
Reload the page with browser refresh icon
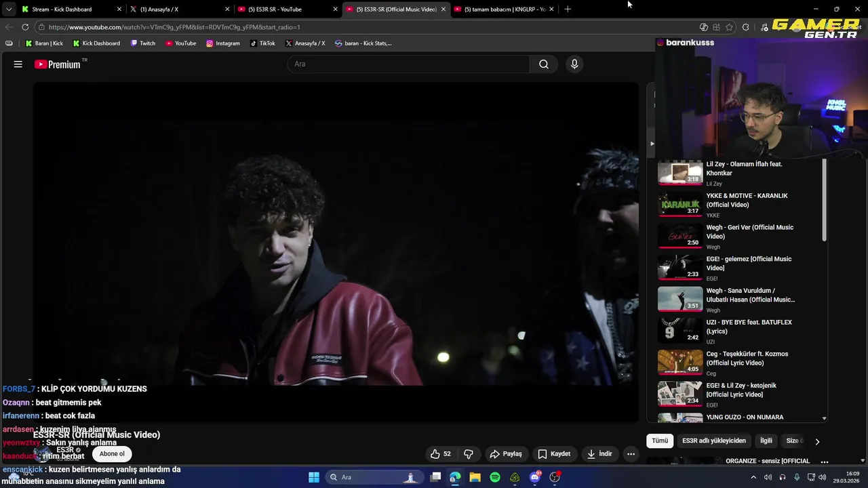[25, 27]
